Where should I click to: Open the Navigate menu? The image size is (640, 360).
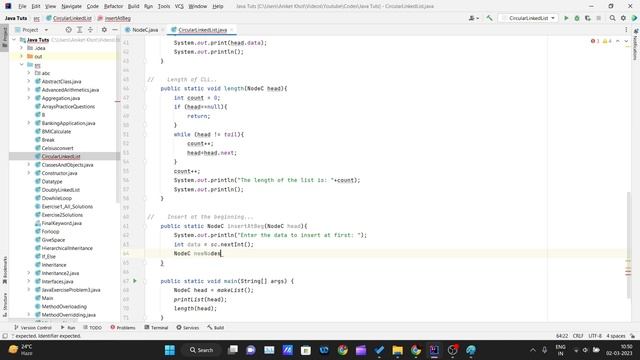pyautogui.click(x=71, y=6)
